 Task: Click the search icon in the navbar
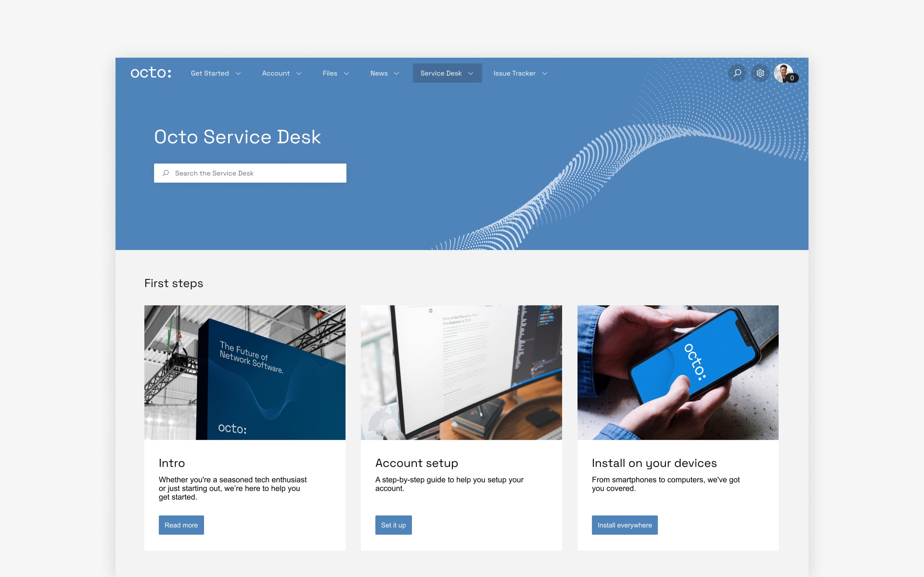click(737, 73)
